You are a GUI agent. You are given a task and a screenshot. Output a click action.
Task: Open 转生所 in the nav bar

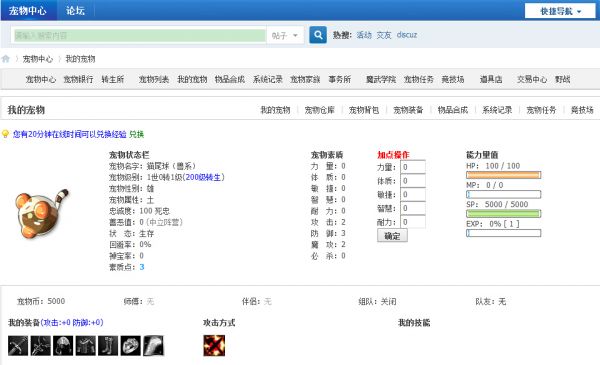113,79
